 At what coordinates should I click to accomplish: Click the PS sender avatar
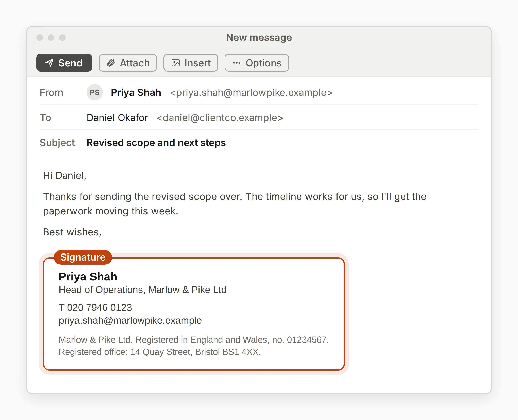click(95, 92)
